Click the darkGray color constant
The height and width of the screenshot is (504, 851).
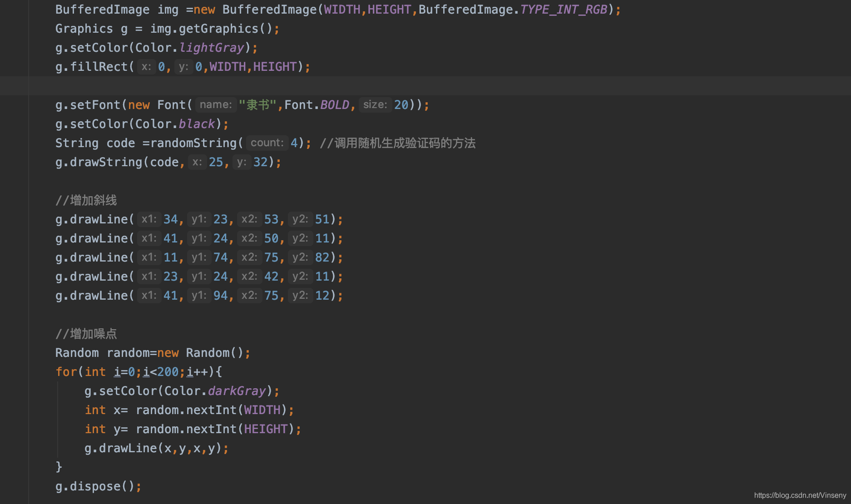click(x=237, y=391)
